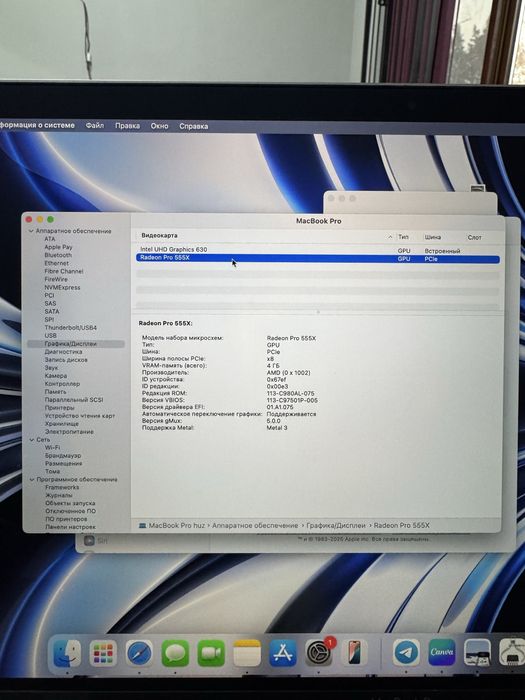Select Хранилище in the sidebar

62,424
